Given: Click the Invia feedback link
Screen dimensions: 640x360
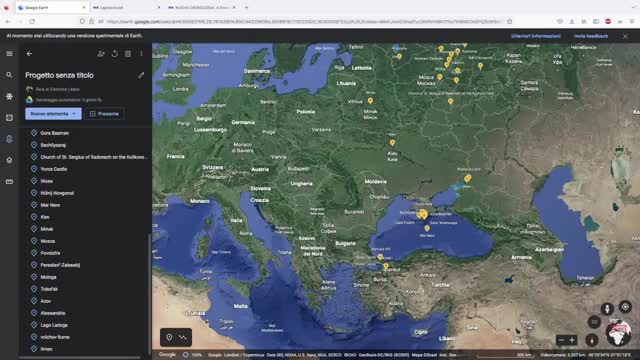Looking at the screenshot, I should 591,36.
